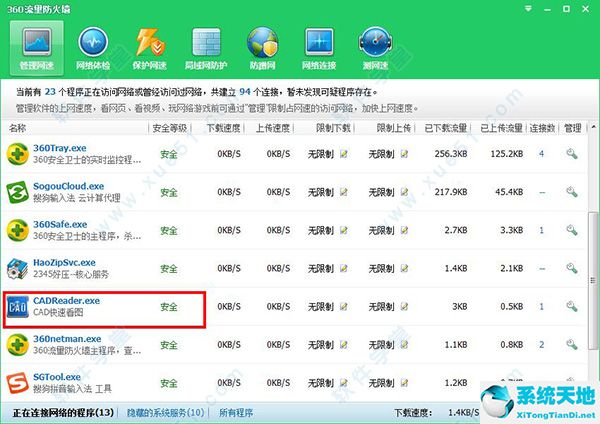Open manage tool for SogouCloud.exe
Viewport: 600px width, 424px height.
click(x=572, y=192)
